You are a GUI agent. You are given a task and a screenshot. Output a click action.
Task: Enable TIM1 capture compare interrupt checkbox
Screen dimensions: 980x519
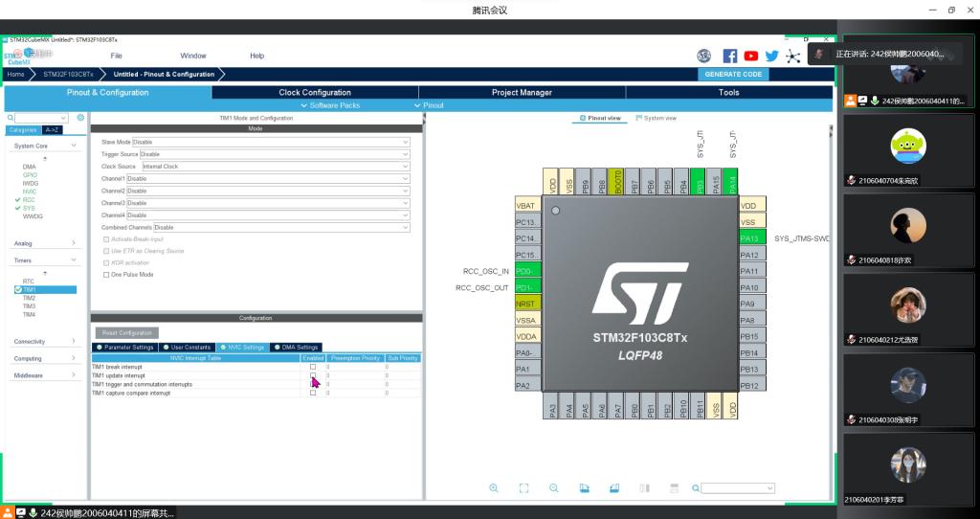(313, 393)
